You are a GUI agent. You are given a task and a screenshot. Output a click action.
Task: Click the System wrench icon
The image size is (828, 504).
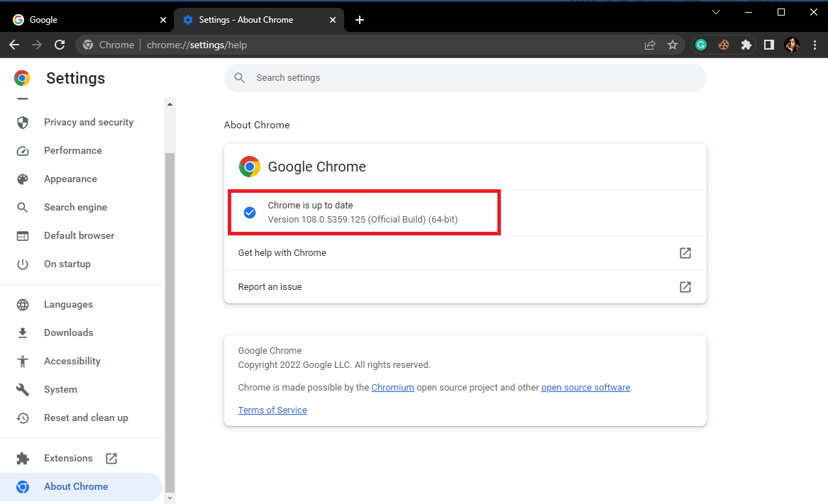click(x=23, y=389)
